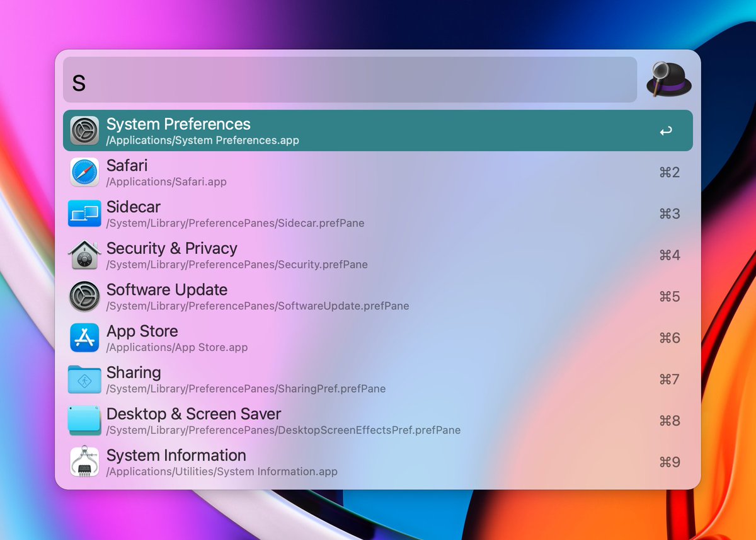
Task: Select the Safari result title
Action: pyautogui.click(x=127, y=165)
